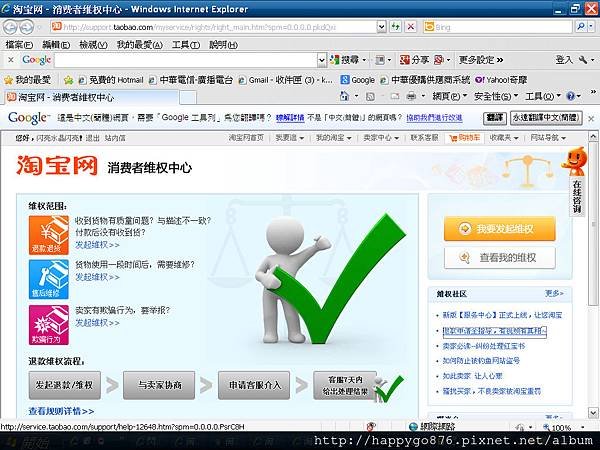Click the Home icon in command bar
The height and width of the screenshot is (450, 600).
[x=344, y=96]
